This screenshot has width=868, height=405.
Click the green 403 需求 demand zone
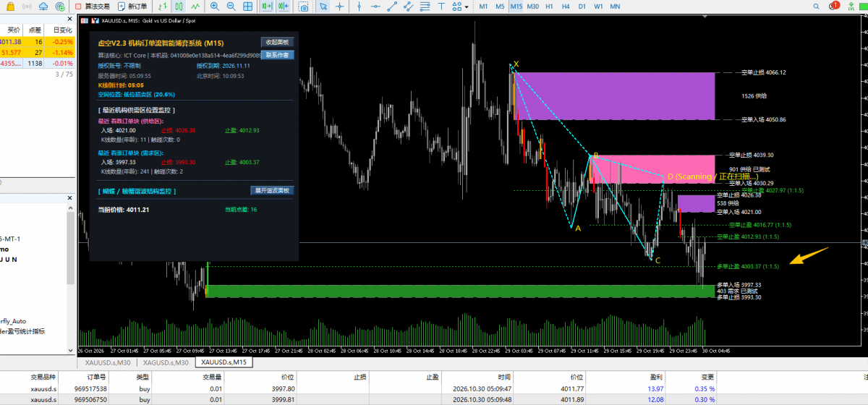[x=459, y=291]
